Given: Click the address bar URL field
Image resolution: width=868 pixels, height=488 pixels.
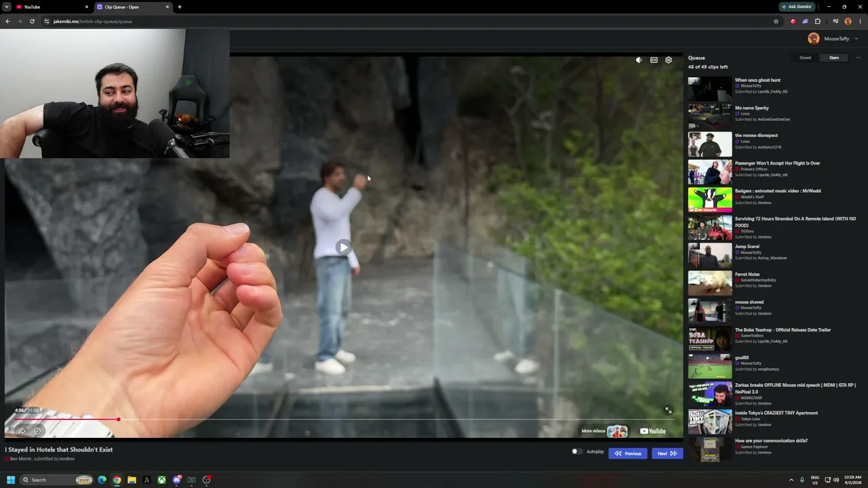Looking at the screenshot, I should tap(411, 21).
